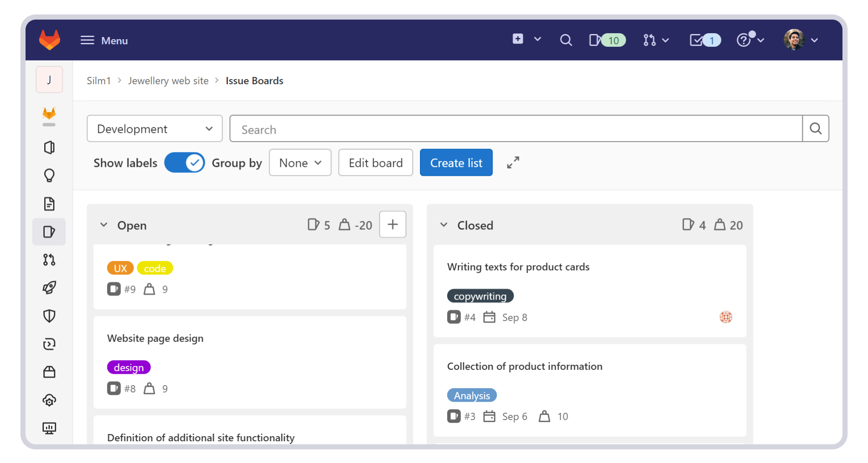Viewport: 868px width, 463px height.
Task: Open the Group by None dropdown
Action: click(300, 163)
